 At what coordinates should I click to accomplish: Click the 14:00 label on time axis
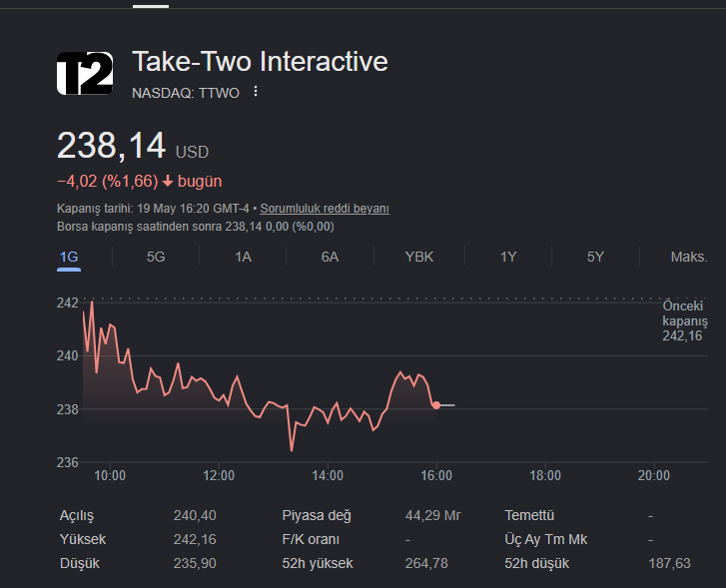[x=328, y=475]
